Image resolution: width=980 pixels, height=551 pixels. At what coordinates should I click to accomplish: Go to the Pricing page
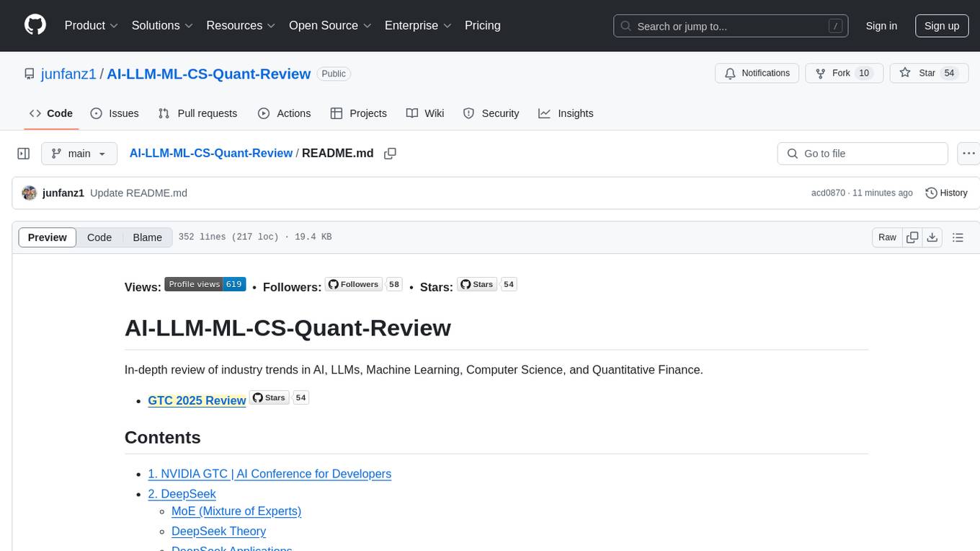(x=483, y=25)
